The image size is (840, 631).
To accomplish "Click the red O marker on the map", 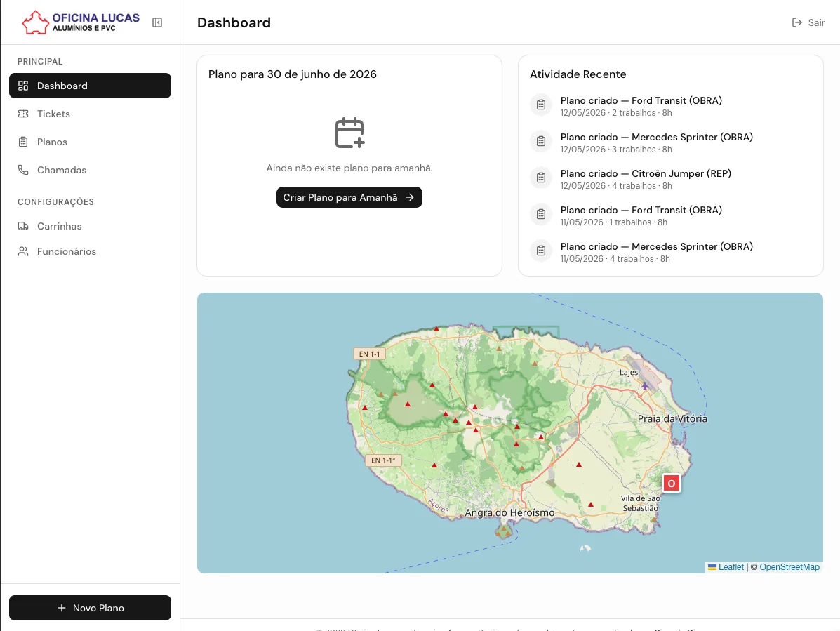I will point(672,483).
